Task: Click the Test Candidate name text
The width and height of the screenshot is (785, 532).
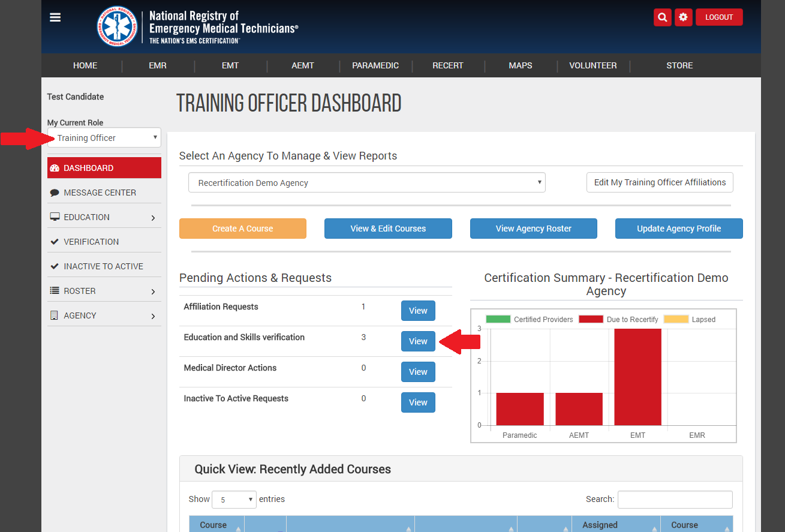Action: (x=76, y=97)
